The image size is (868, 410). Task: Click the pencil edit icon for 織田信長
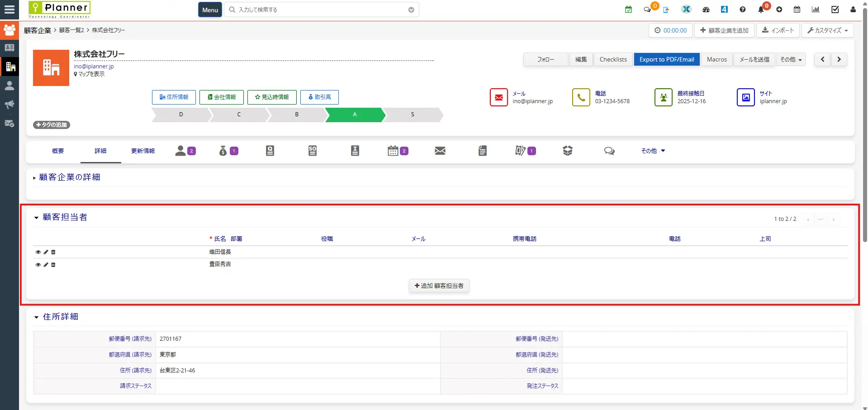tap(46, 252)
